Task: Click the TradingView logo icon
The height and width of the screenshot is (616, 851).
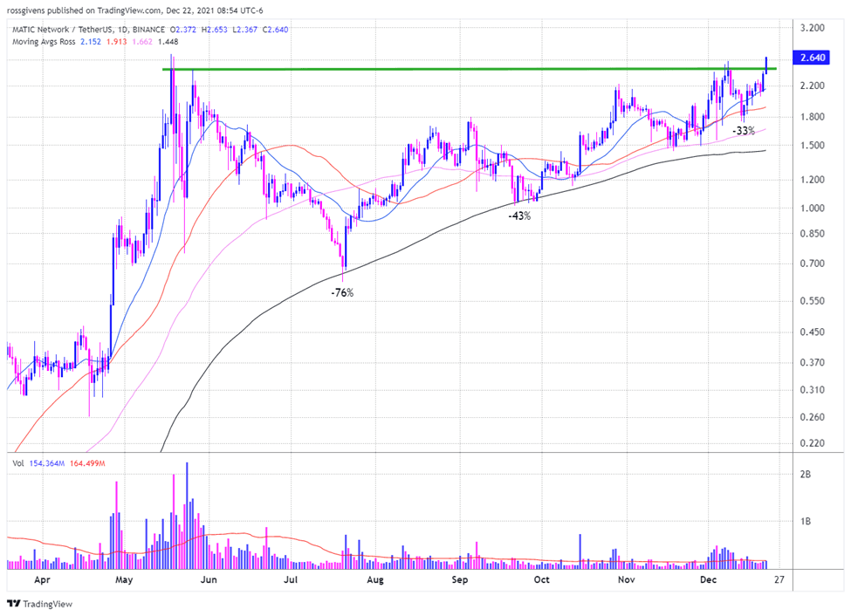Action: [x=14, y=604]
